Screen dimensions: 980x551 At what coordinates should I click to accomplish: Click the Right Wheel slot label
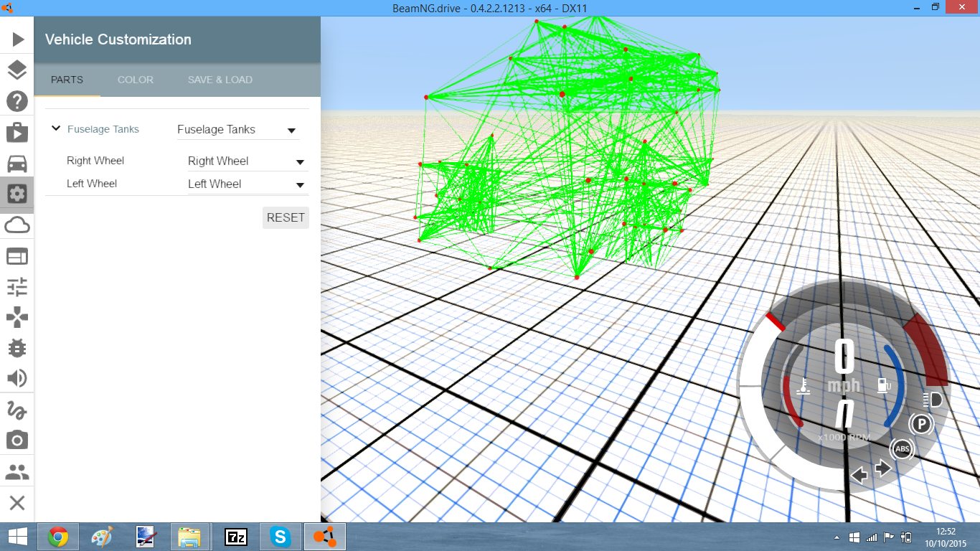pyautogui.click(x=95, y=161)
